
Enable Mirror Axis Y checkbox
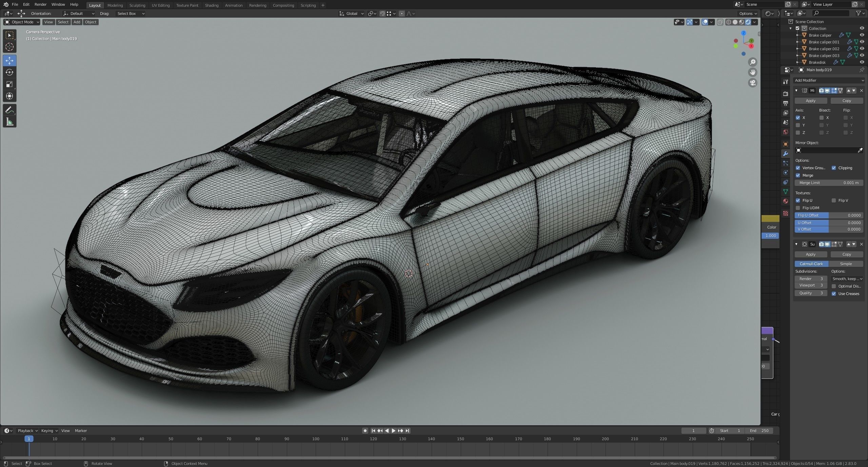pos(798,125)
